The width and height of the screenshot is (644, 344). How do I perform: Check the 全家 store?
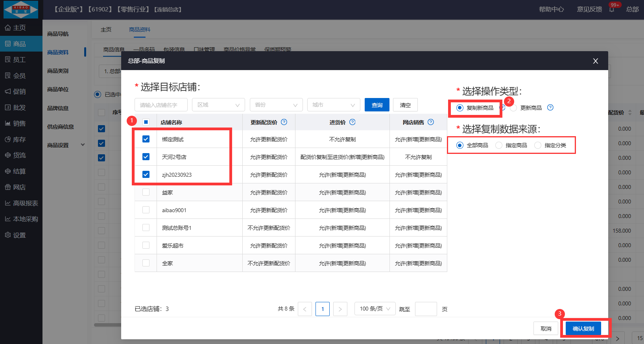146,263
